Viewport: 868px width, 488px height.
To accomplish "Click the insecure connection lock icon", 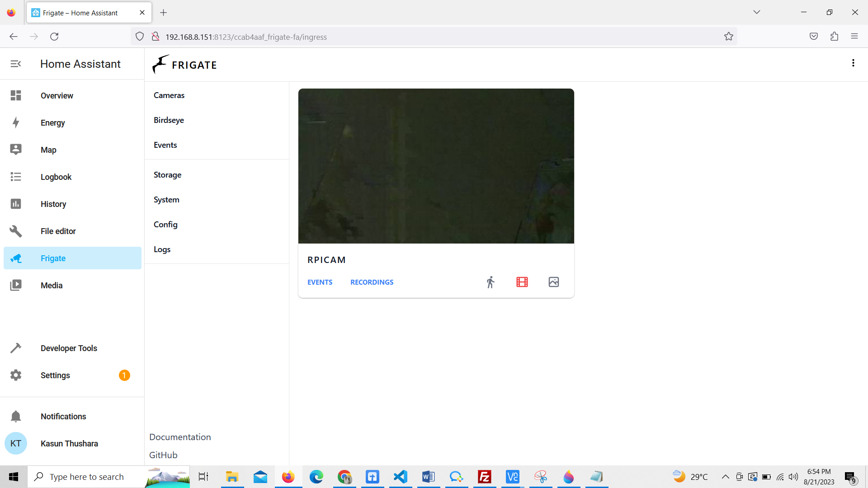I will click(156, 37).
